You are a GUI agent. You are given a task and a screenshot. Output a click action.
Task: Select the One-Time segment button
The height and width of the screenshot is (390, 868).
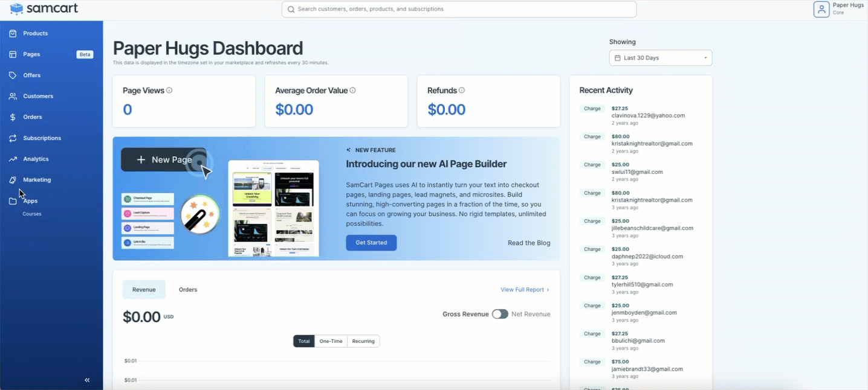[x=331, y=341]
